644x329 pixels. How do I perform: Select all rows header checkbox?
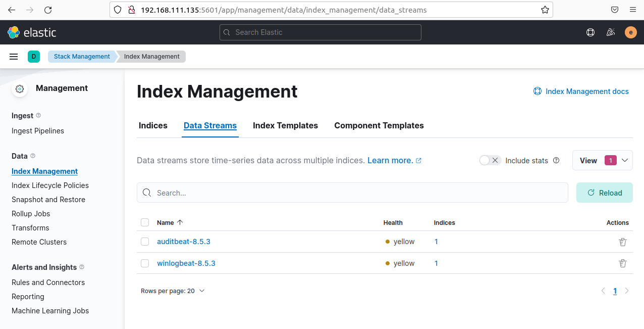pyautogui.click(x=145, y=222)
